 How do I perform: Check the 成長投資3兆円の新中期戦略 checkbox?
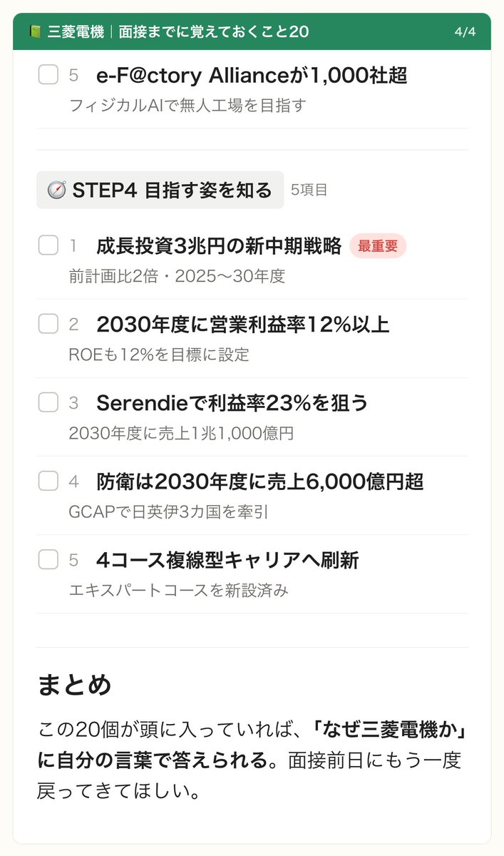(x=48, y=245)
